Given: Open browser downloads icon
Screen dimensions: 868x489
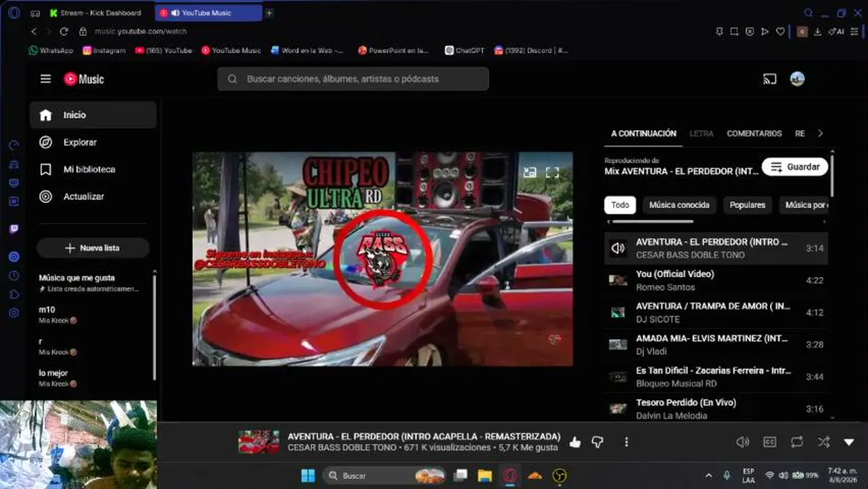Looking at the screenshot, I should pos(818,31).
